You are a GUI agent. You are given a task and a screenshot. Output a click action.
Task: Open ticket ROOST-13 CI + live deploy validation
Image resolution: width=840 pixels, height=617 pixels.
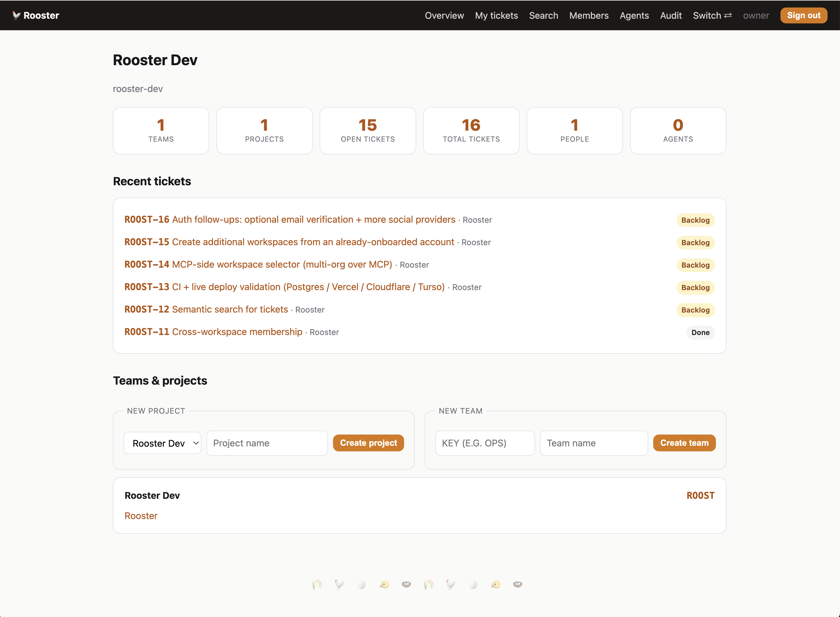click(284, 287)
